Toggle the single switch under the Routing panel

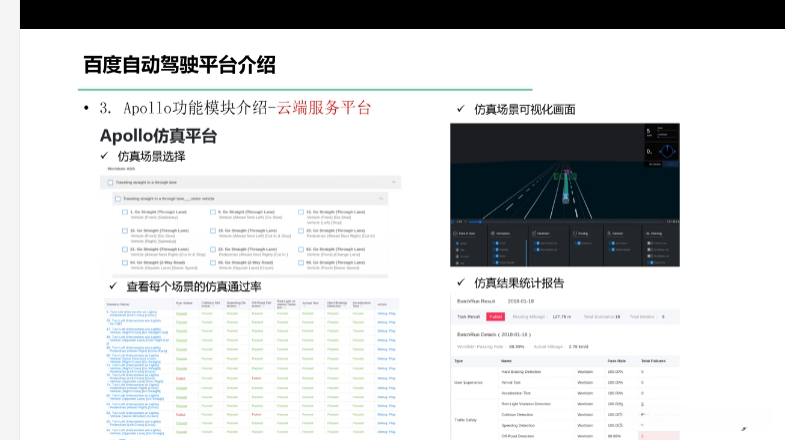click(578, 243)
